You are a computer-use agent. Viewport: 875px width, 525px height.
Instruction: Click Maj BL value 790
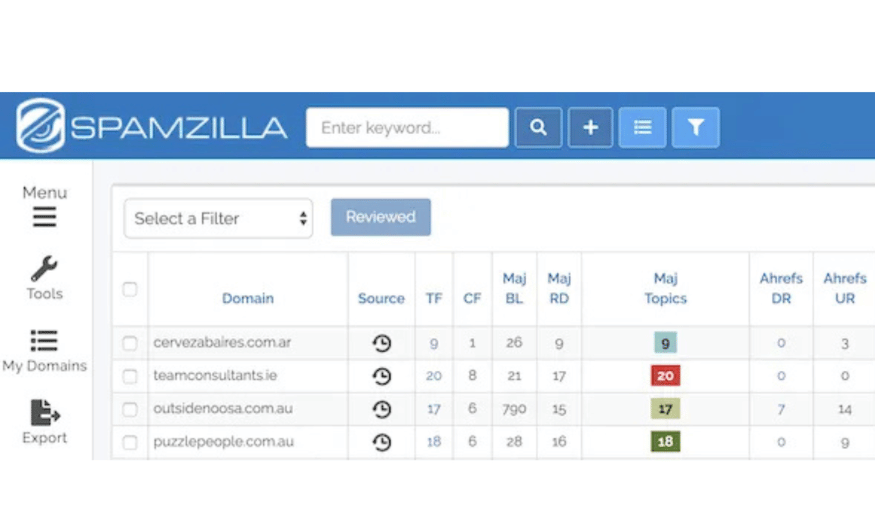pos(514,409)
